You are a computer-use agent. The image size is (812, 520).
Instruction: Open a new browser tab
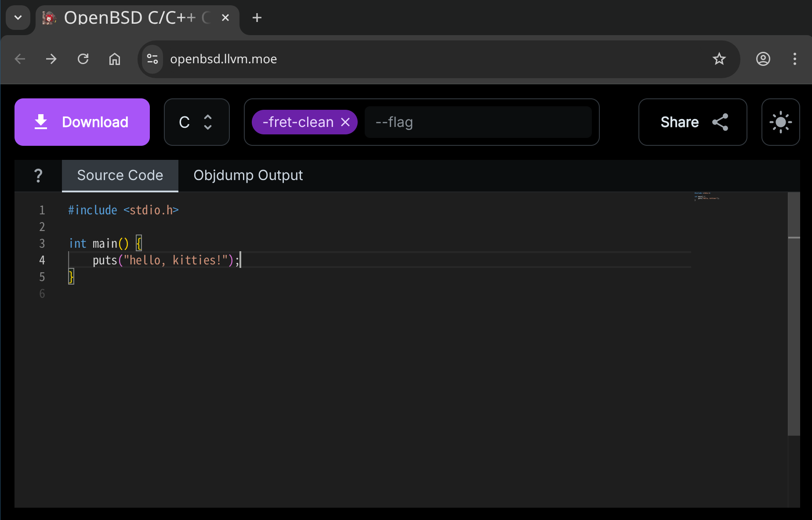click(257, 18)
